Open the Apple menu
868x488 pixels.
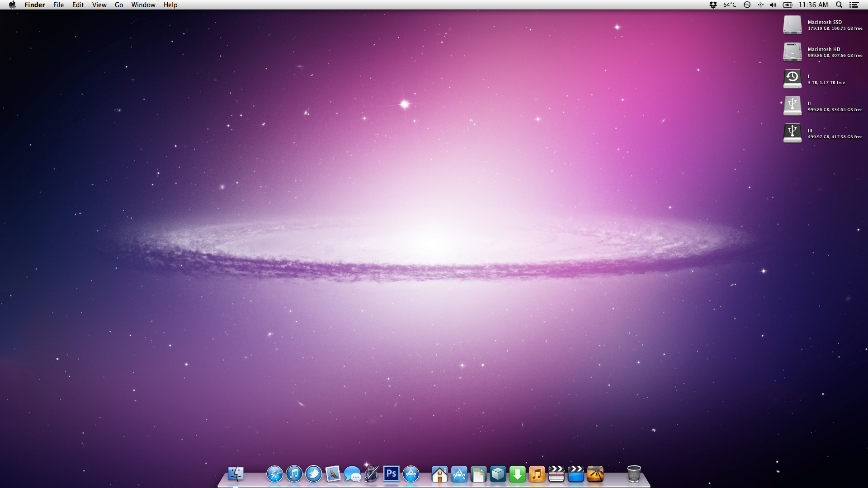[12, 5]
